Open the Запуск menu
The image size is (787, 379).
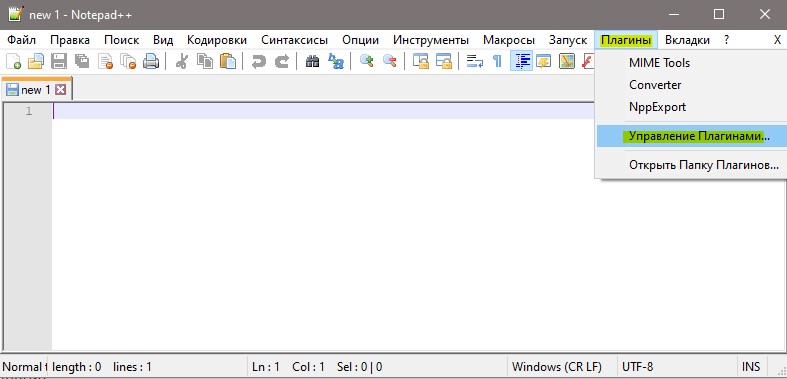[x=568, y=40]
